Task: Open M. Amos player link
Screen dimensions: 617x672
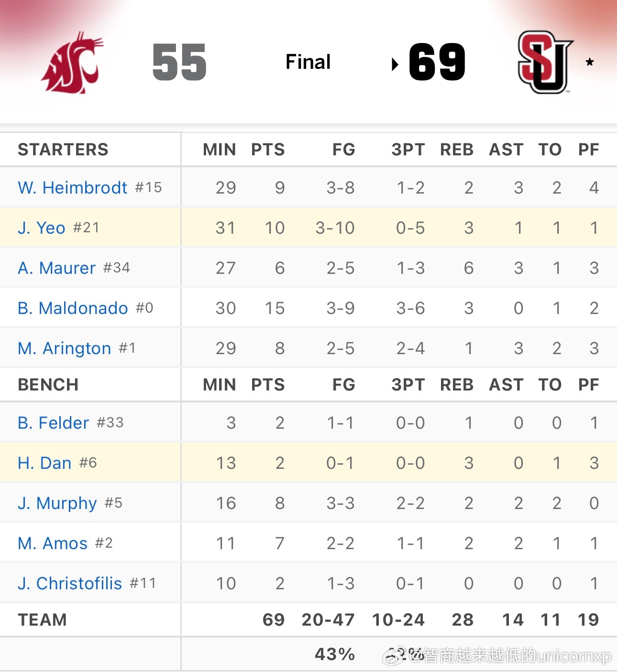Action: coord(53,543)
